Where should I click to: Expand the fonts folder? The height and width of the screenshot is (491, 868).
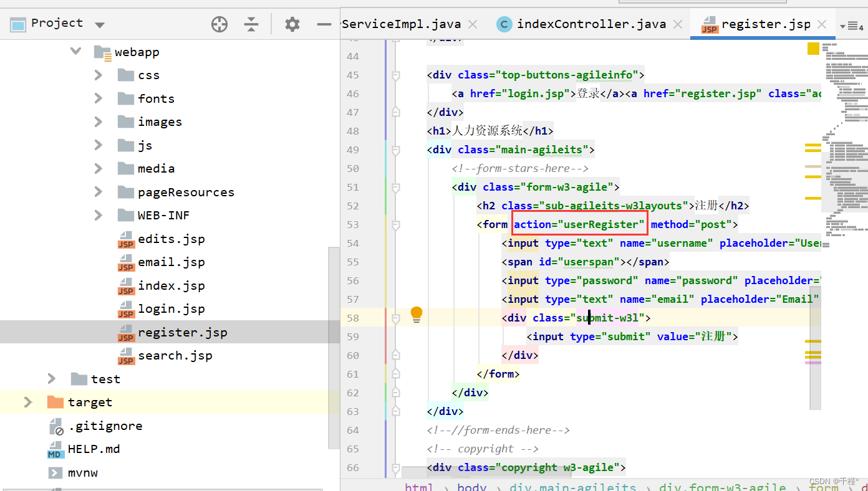pyautogui.click(x=98, y=98)
